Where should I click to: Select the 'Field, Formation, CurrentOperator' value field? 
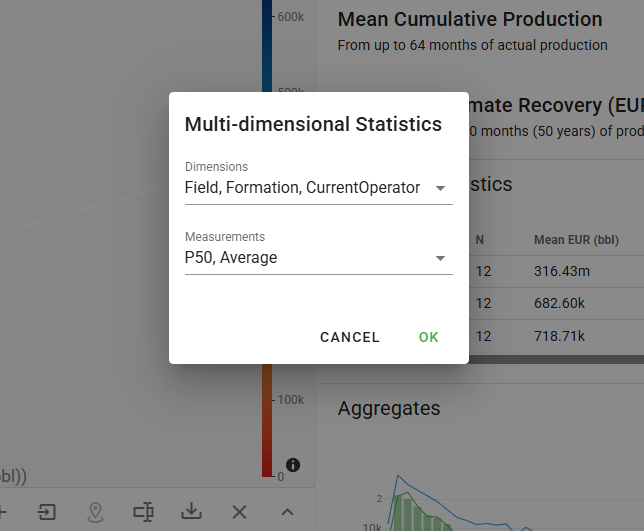[x=319, y=188]
